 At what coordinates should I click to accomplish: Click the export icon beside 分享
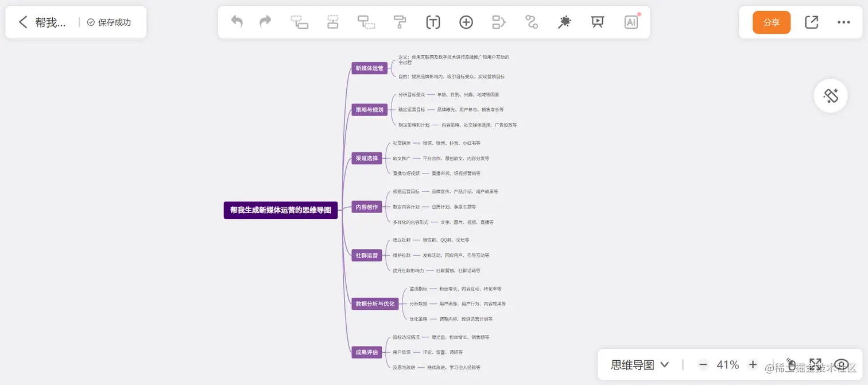811,22
